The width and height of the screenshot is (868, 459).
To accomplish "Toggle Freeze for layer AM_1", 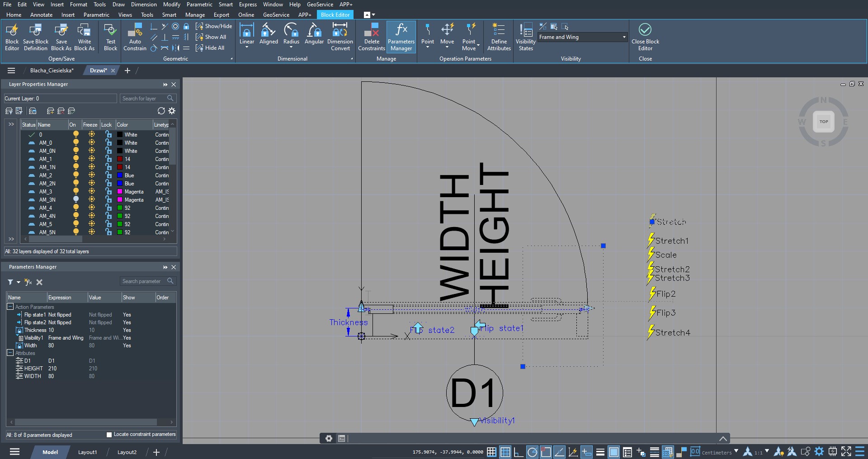I will click(x=92, y=158).
